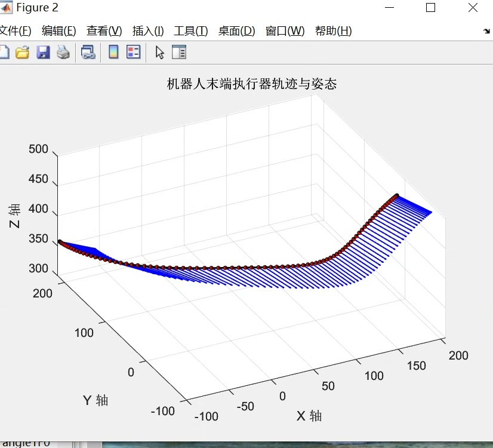Insert a colorbar via the toolbar icon
This screenshot has width=493, height=448.
113,52
